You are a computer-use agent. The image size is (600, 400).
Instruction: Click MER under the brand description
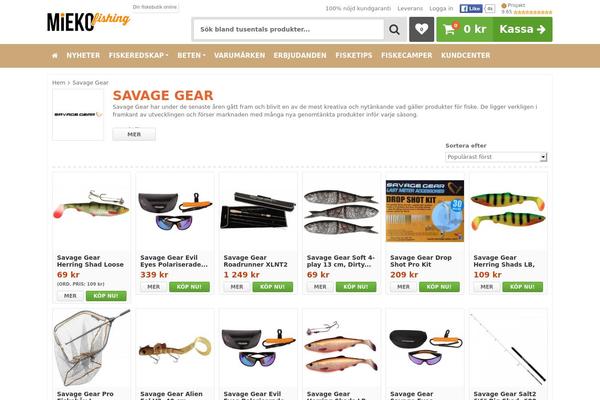[134, 134]
